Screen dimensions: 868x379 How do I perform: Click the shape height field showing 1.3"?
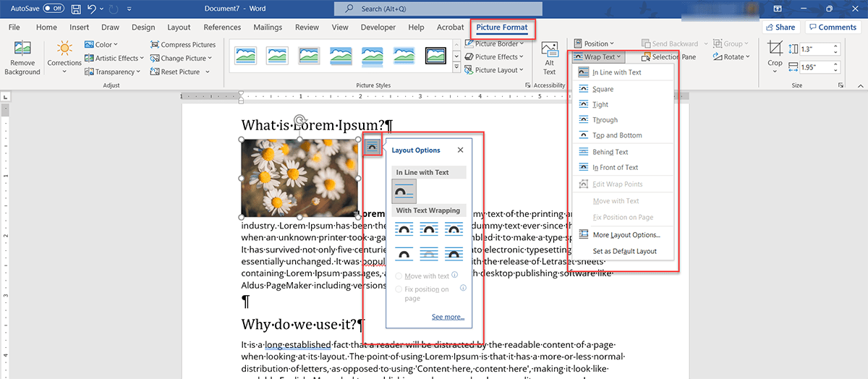click(820, 49)
